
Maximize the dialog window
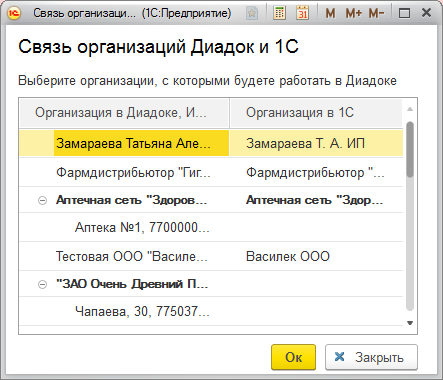tap(404, 13)
